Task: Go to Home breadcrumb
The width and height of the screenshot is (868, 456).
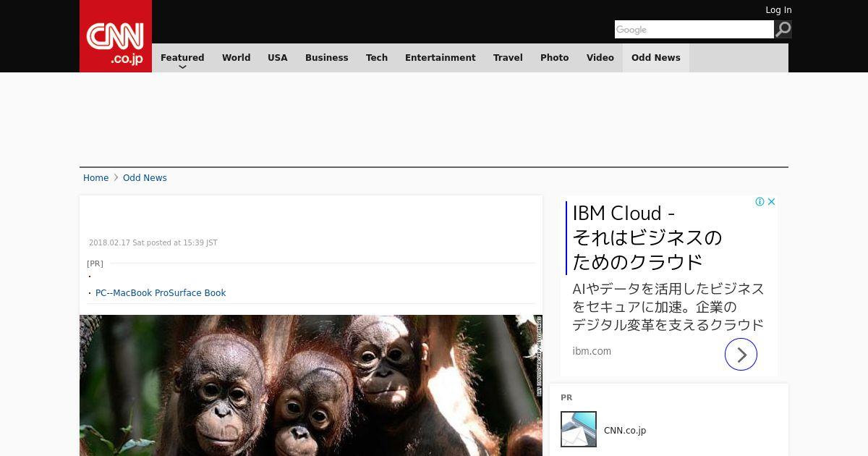Action: click(x=95, y=178)
